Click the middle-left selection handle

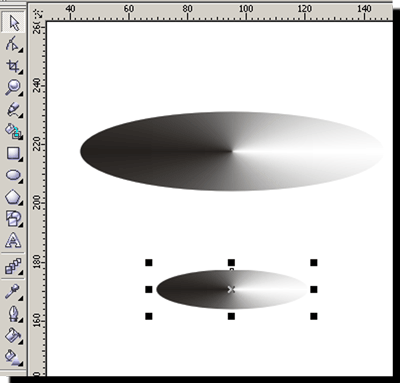tap(149, 289)
